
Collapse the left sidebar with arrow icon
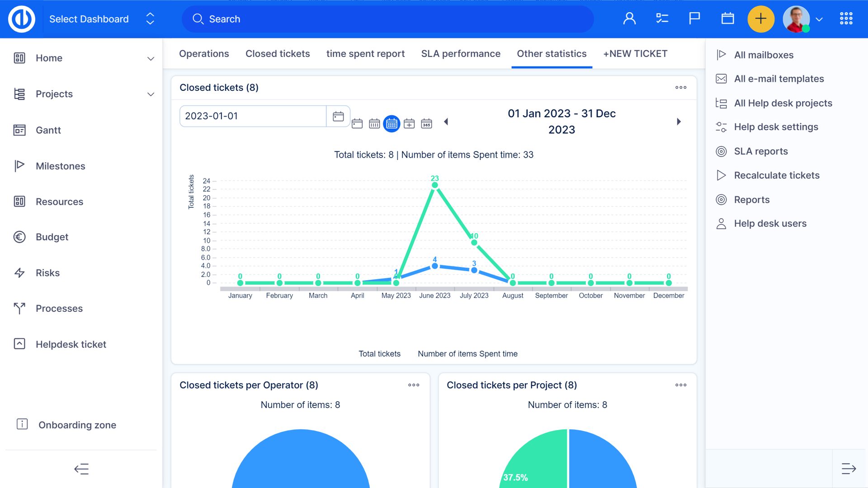coord(81,469)
